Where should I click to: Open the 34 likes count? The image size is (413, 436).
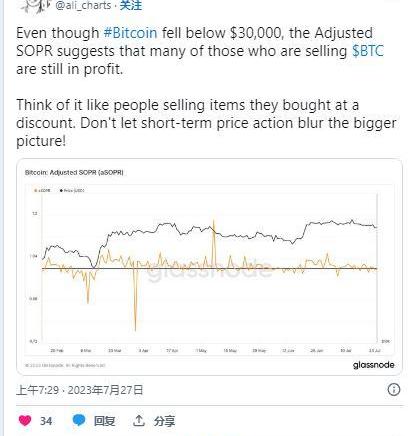tap(46, 421)
